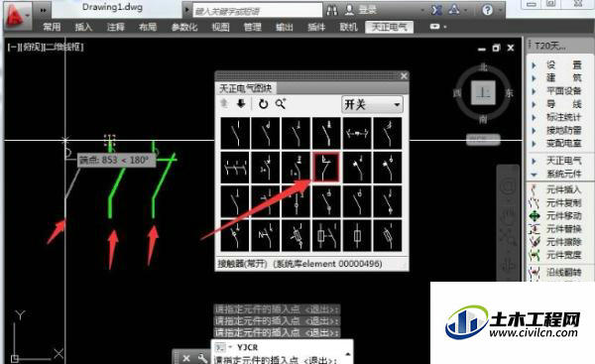Click the command line X cancel icon
The width and height of the screenshot is (595, 364).
coord(186,358)
